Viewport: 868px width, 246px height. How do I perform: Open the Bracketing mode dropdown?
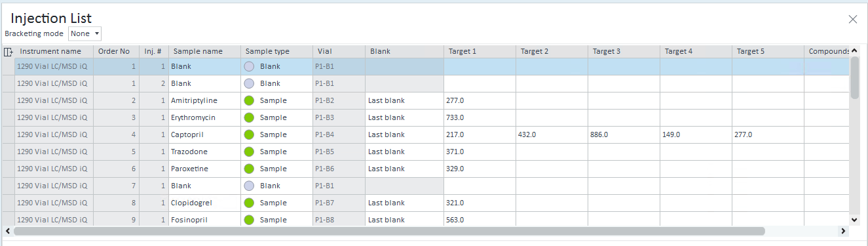click(x=85, y=33)
